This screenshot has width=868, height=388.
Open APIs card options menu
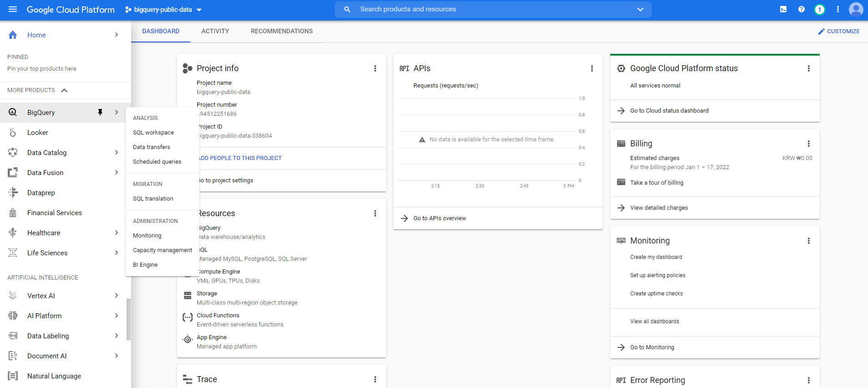(592, 68)
